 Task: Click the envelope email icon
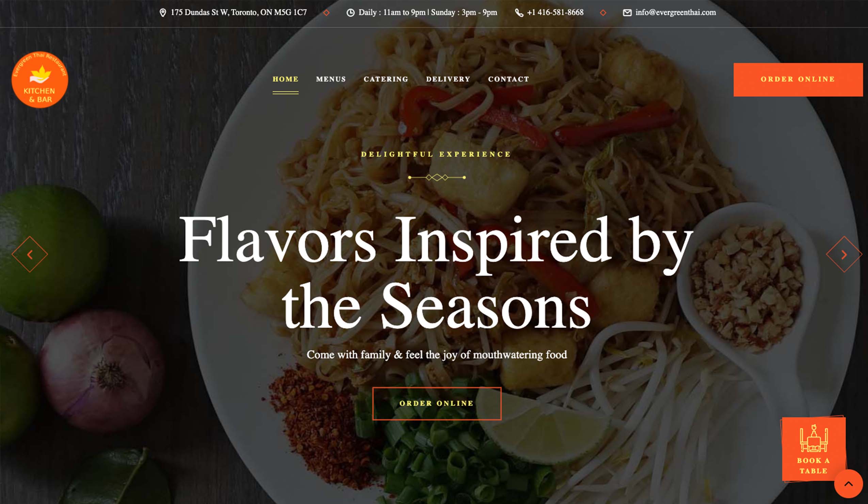coord(627,13)
